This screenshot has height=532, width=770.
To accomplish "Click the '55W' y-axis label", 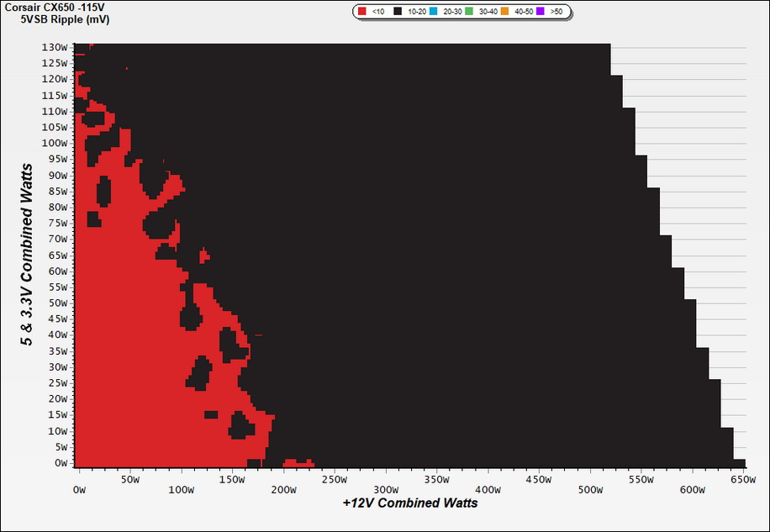I will 57,287.
